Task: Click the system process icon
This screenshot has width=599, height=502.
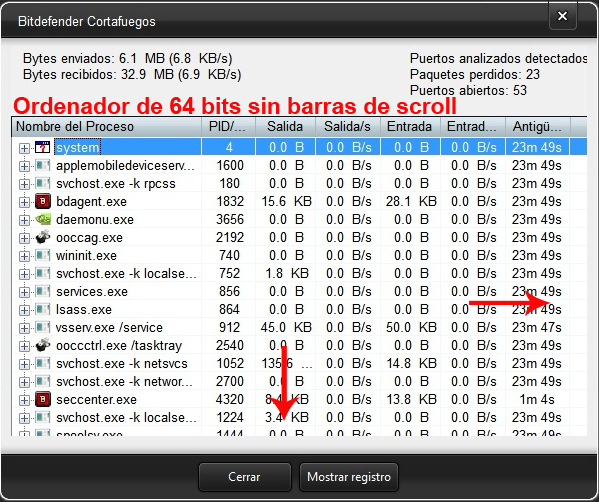Action: pyautogui.click(x=42, y=147)
